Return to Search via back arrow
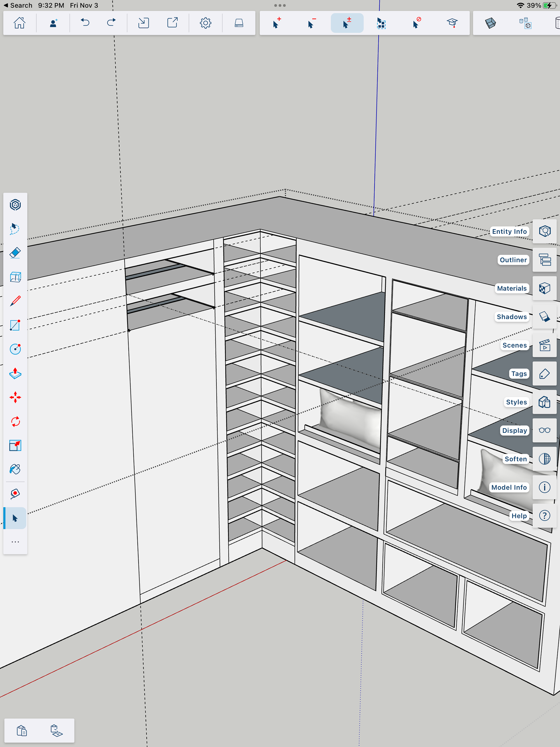The height and width of the screenshot is (747, 560). click(17, 6)
